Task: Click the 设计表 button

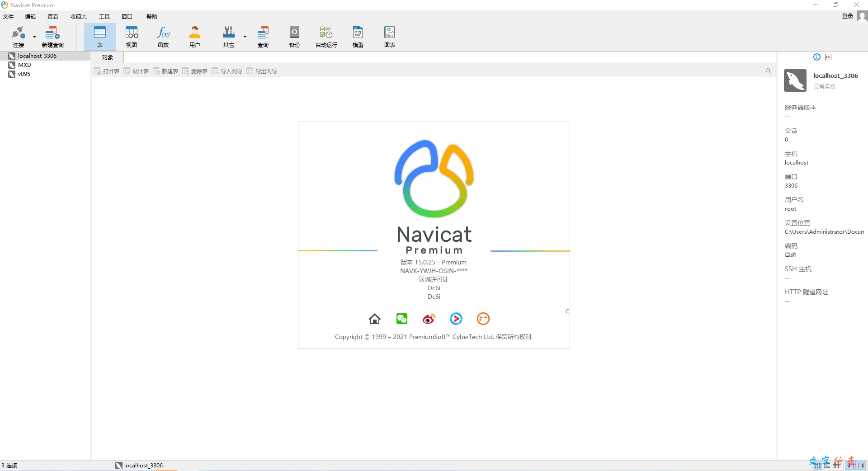Action: (x=136, y=71)
